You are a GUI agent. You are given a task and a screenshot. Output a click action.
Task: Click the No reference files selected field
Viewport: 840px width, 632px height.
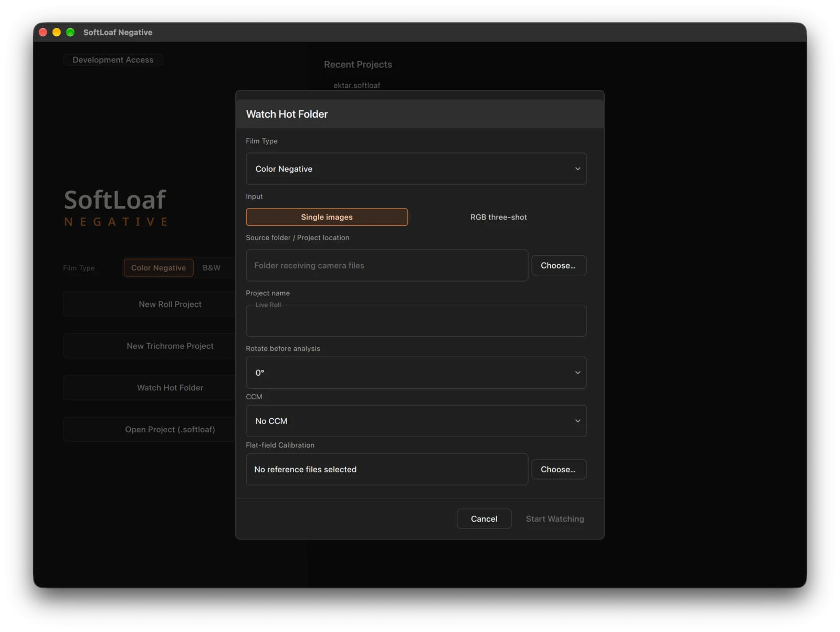coord(387,469)
